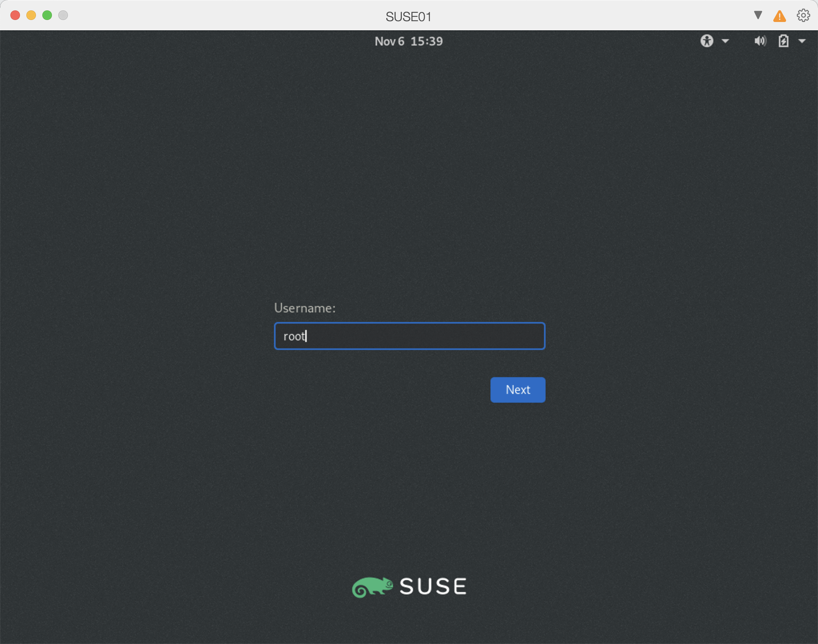The width and height of the screenshot is (818, 644).
Task: Open the Nov 6 15:39 clock menu
Action: coord(409,41)
